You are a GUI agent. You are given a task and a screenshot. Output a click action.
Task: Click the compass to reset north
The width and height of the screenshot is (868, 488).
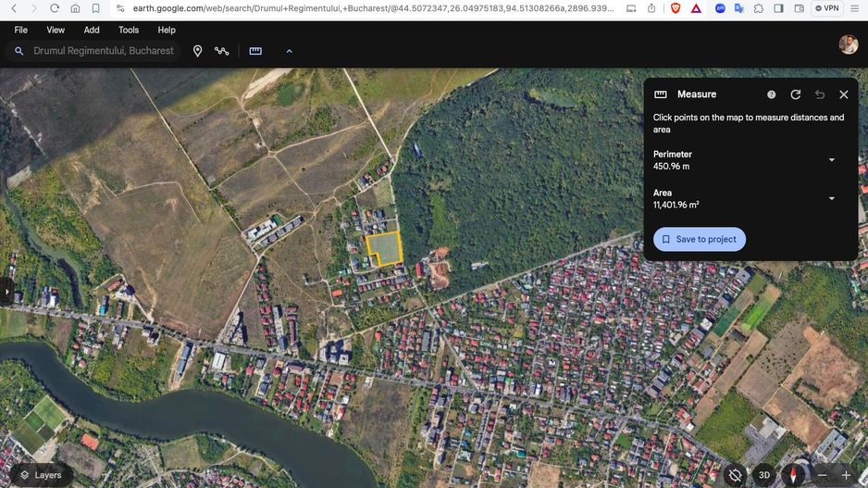tap(793, 475)
